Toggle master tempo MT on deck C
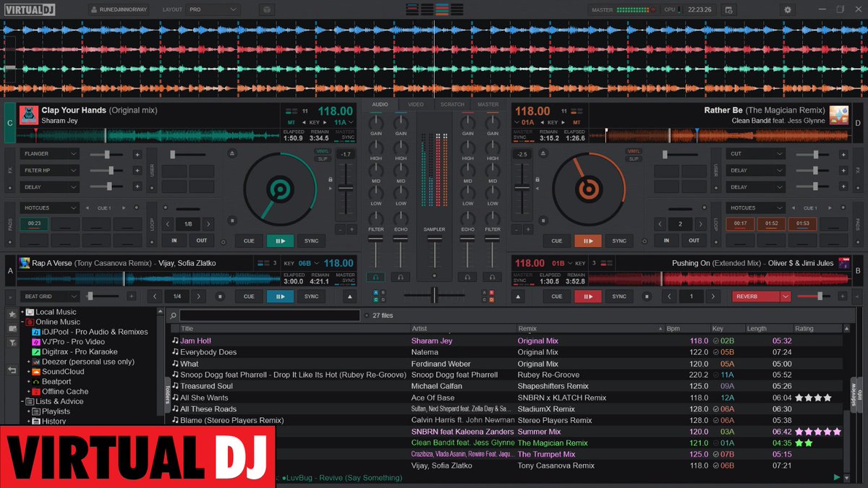868x488 pixels. click(x=291, y=123)
